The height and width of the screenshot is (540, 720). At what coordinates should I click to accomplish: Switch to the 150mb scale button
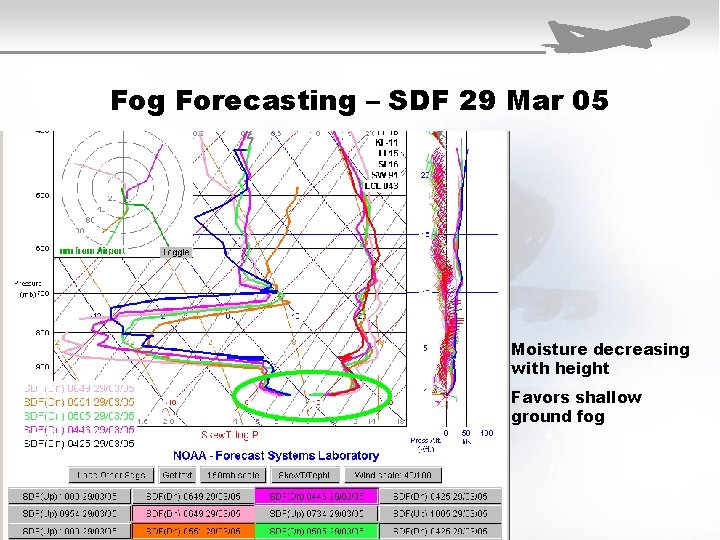[x=233, y=475]
